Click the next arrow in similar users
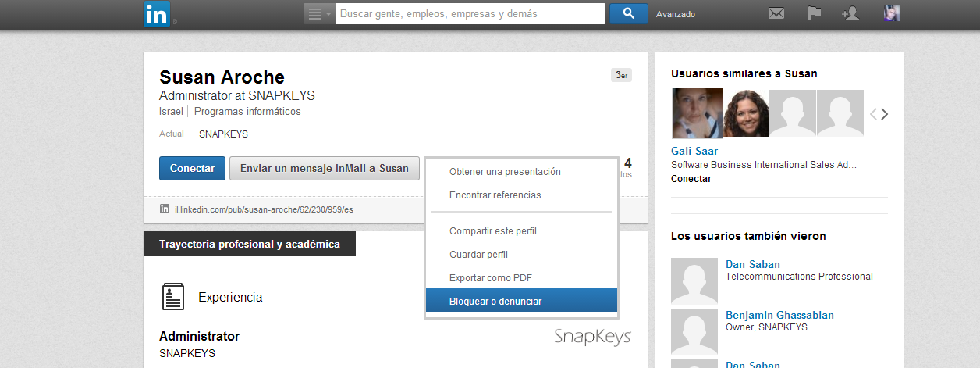The height and width of the screenshot is (368, 980). click(885, 114)
